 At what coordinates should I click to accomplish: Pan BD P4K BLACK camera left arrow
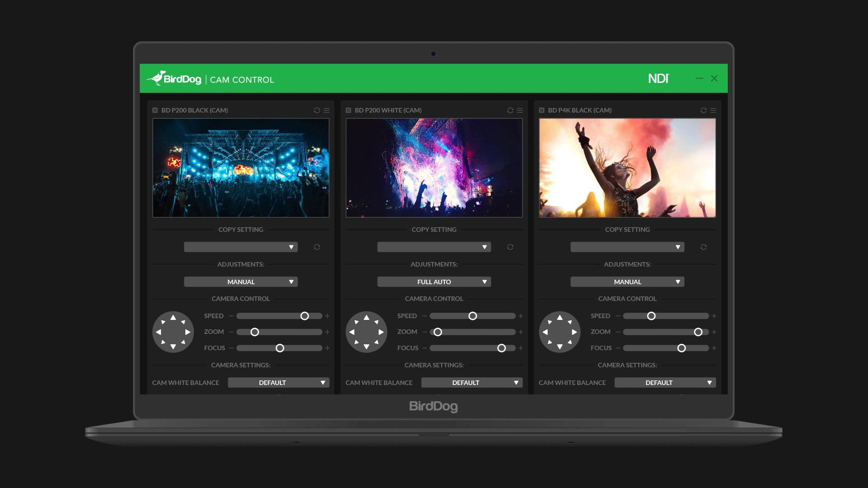(x=545, y=332)
